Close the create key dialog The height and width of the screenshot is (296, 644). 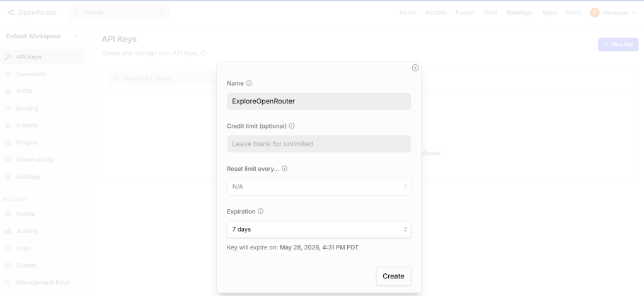coord(415,68)
